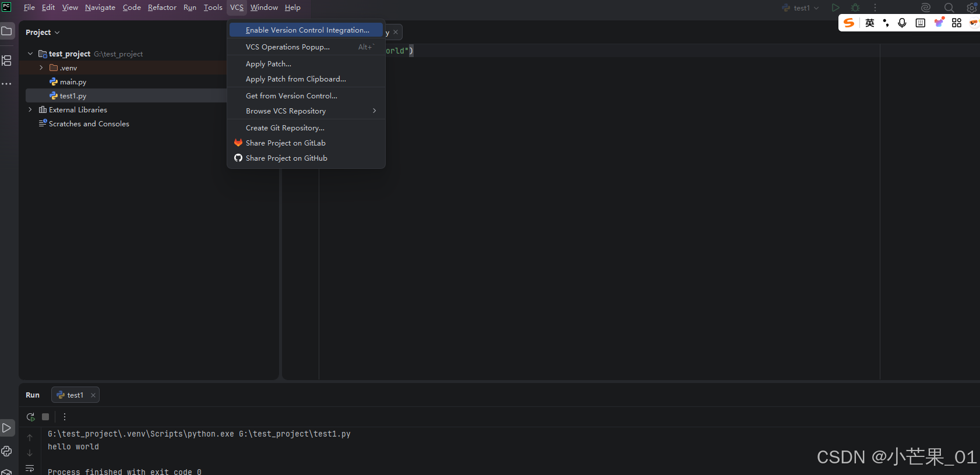Screen dimensions: 980x475
Task: Open IDE settings gear icon
Action: (x=972, y=8)
